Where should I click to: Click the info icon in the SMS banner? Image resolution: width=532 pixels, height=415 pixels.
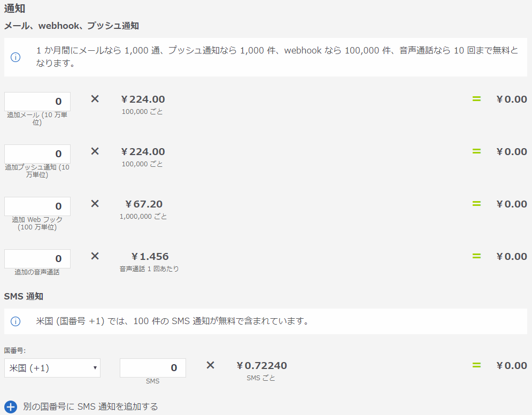[x=16, y=321]
